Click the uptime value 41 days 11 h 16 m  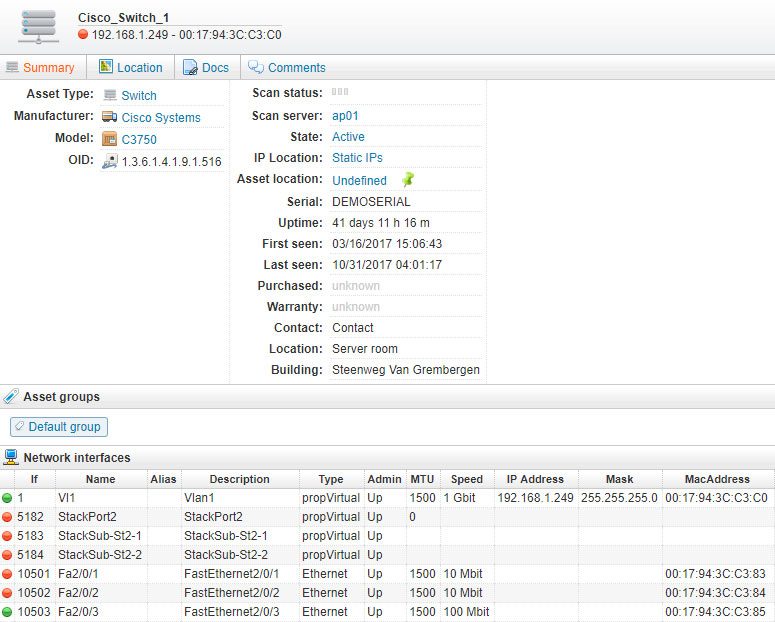(381, 223)
